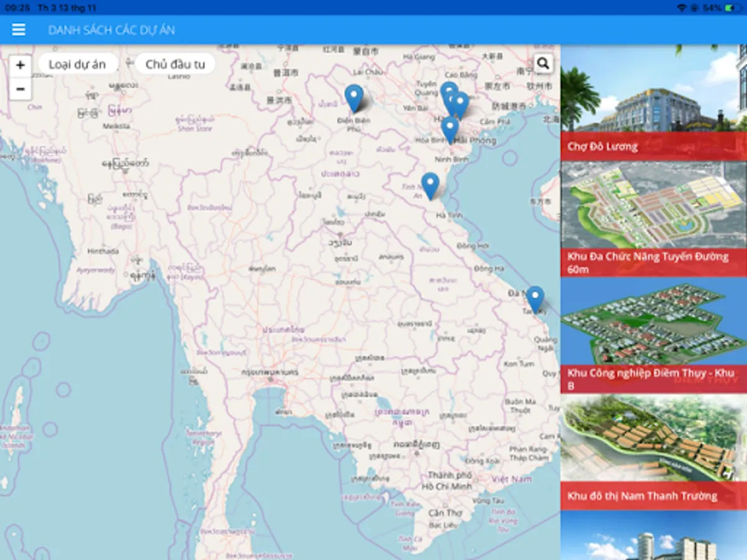Open Khu Đa Chức Năng Tuyến Đường 60m thumbnail
This screenshot has height=560, width=747.
654,205
